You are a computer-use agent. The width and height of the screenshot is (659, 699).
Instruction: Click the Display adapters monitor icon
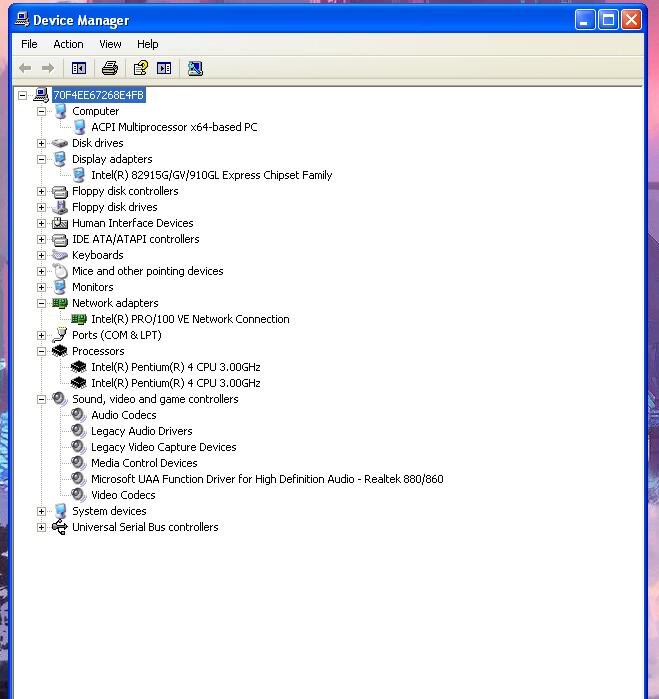tap(60, 159)
